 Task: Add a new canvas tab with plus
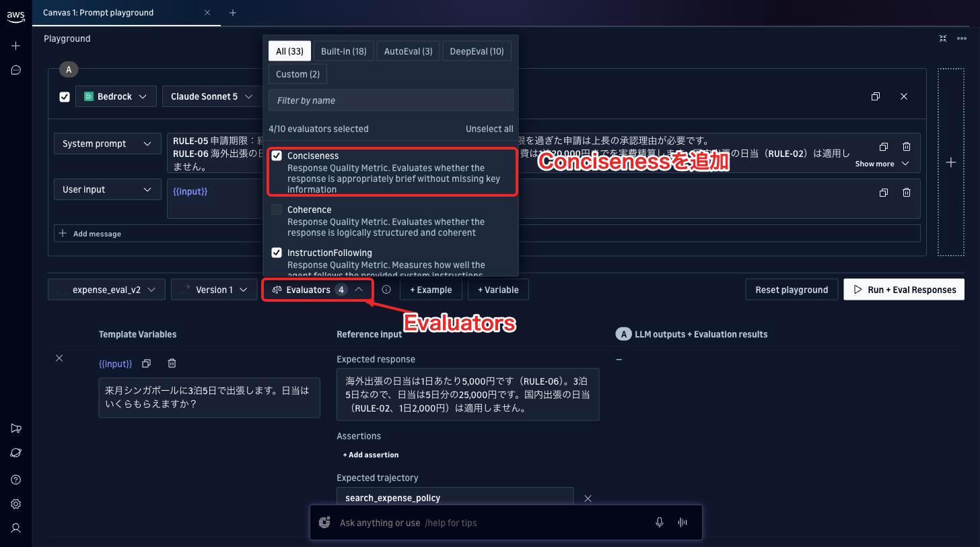tap(233, 13)
